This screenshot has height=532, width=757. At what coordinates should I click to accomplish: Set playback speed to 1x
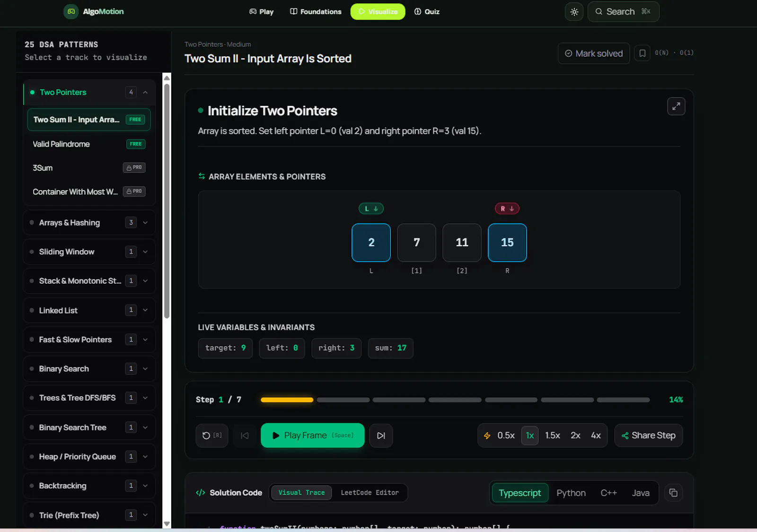[x=530, y=435]
